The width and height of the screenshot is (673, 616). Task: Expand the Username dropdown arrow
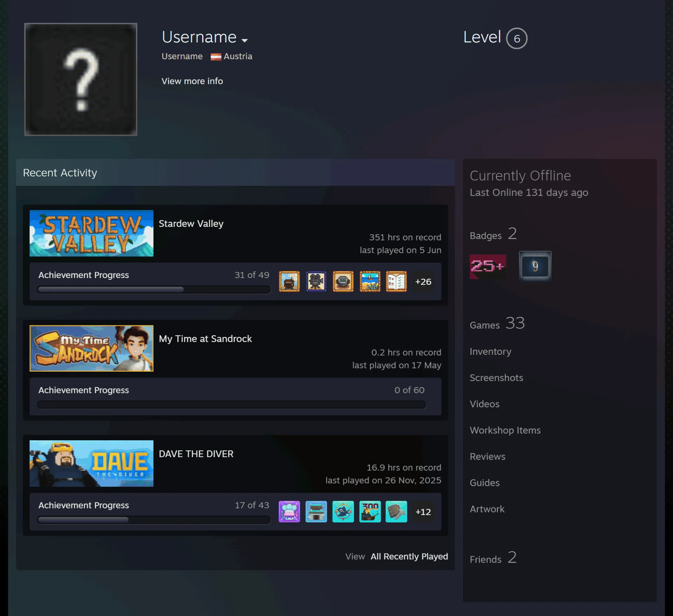245,40
